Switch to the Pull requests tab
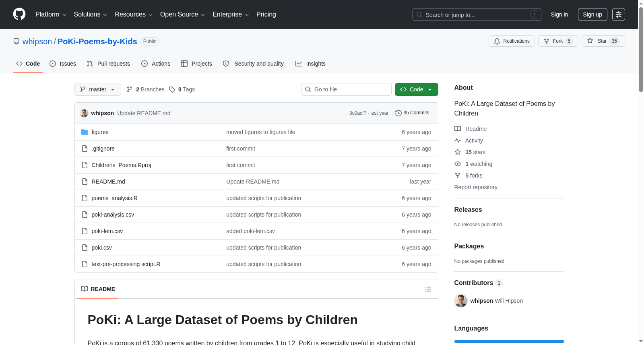The width and height of the screenshot is (644, 345). 108,64
